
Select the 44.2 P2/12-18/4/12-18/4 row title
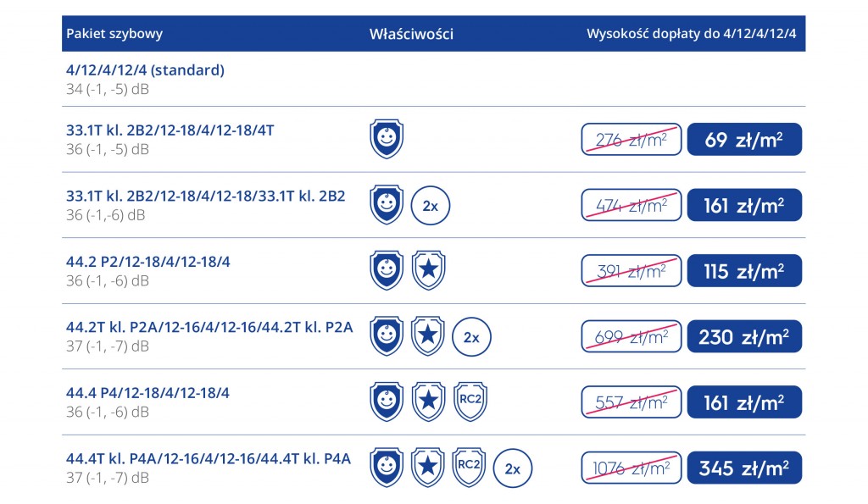click(147, 262)
